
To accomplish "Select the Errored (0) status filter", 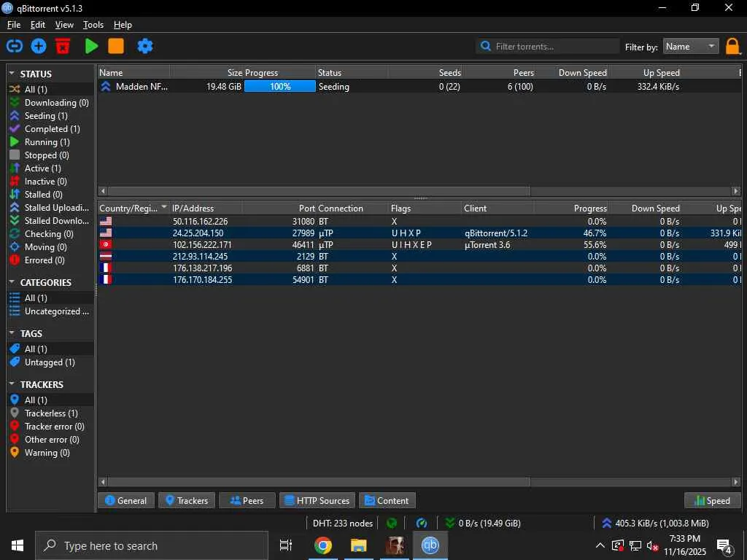I will coord(50,260).
